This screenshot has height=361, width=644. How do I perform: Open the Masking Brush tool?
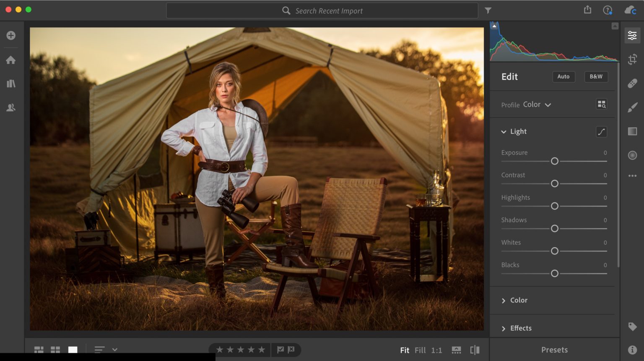point(632,107)
